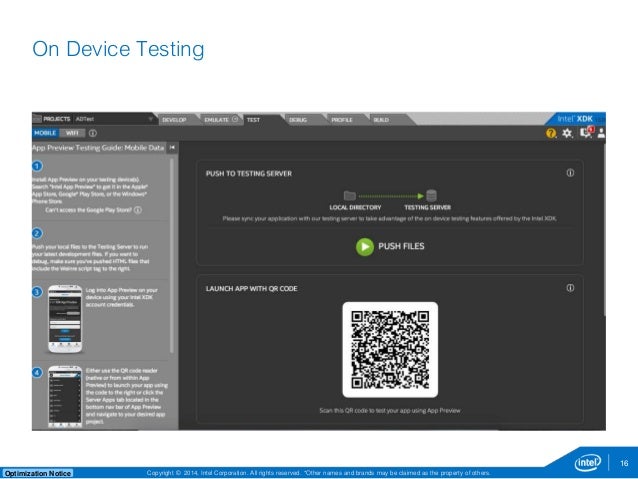Toggle connection mode to MOBILE
The image size is (638, 479).
[x=45, y=133]
